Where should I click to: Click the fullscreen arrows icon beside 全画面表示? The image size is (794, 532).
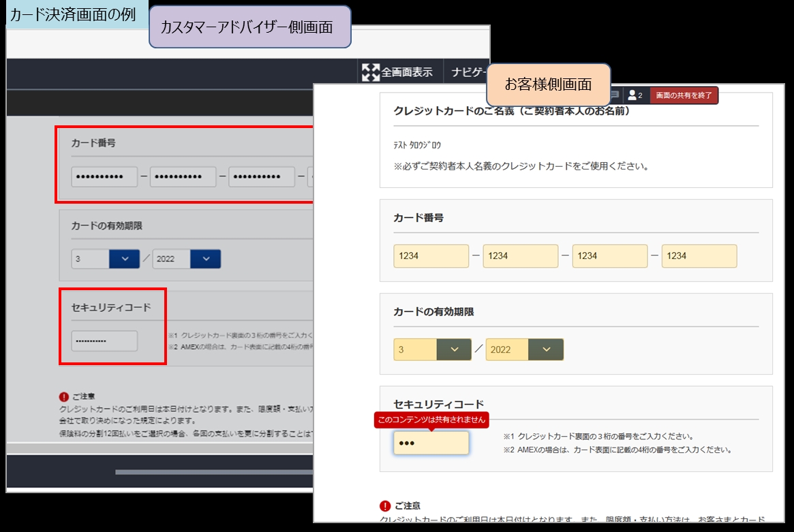pos(369,70)
